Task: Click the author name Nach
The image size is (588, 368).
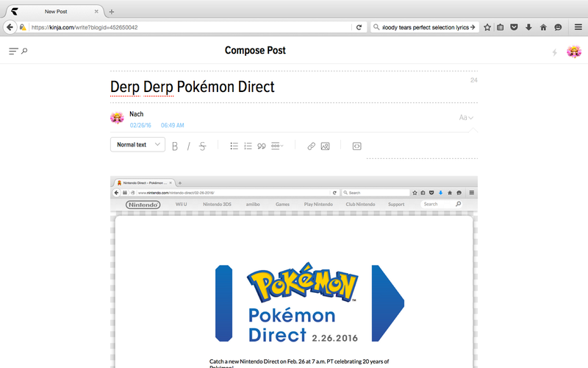Action: coord(137,114)
